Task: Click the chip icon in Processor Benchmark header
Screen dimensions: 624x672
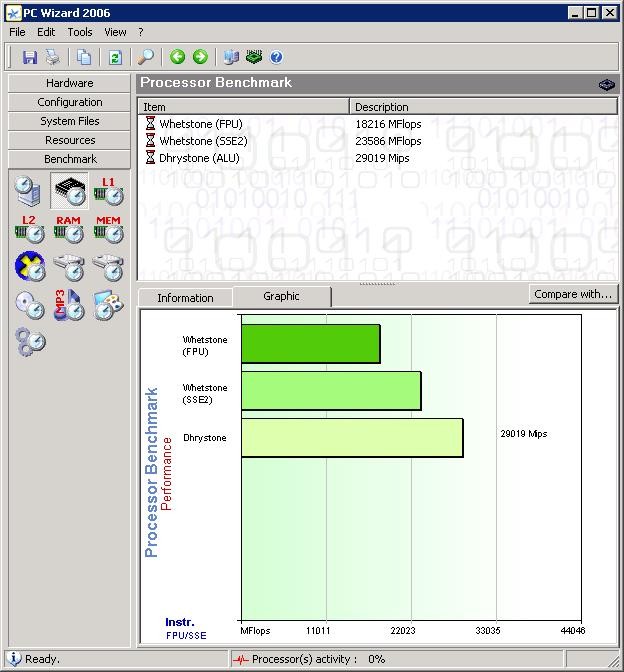Action: point(606,84)
